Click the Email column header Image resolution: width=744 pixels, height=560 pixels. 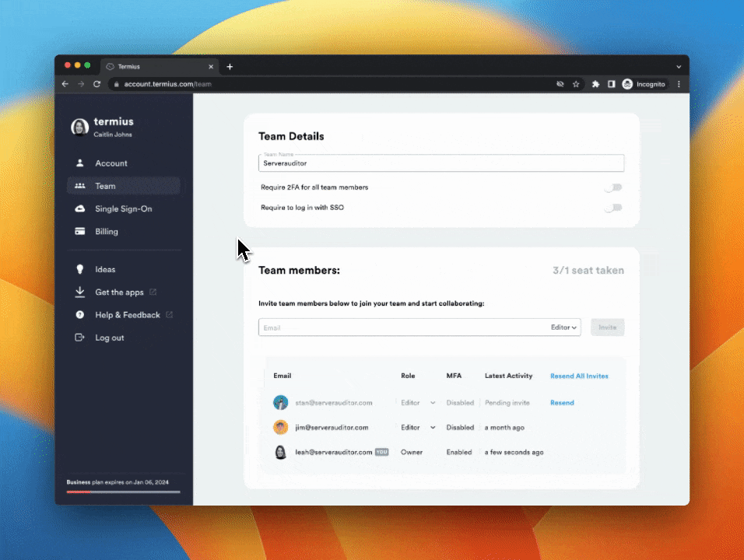pyautogui.click(x=282, y=376)
